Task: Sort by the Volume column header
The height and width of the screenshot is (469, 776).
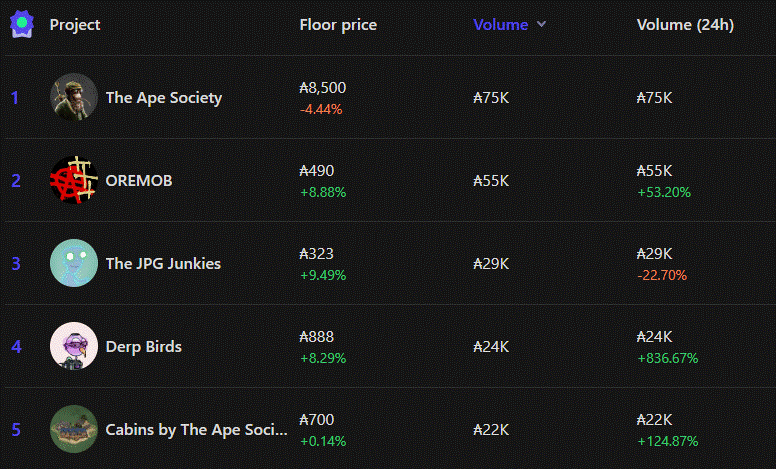Action: [501, 25]
